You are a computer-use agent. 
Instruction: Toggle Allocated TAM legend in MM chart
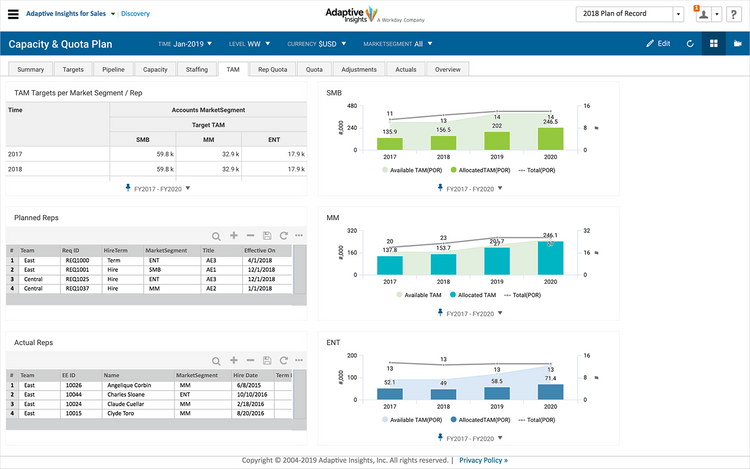(x=473, y=295)
